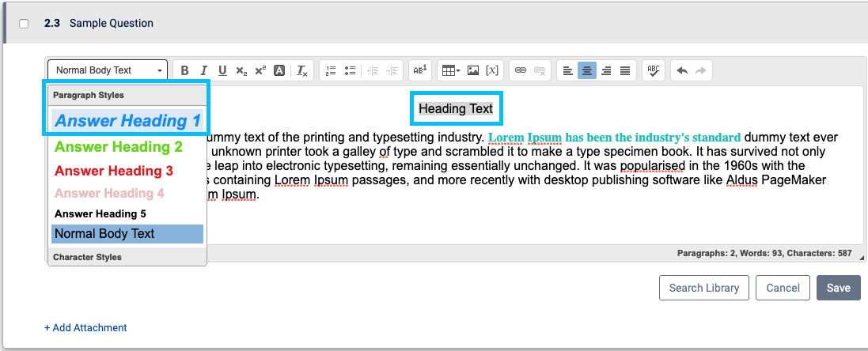Clear text formatting
Image resolution: width=868 pixels, height=351 pixels.
[x=301, y=70]
